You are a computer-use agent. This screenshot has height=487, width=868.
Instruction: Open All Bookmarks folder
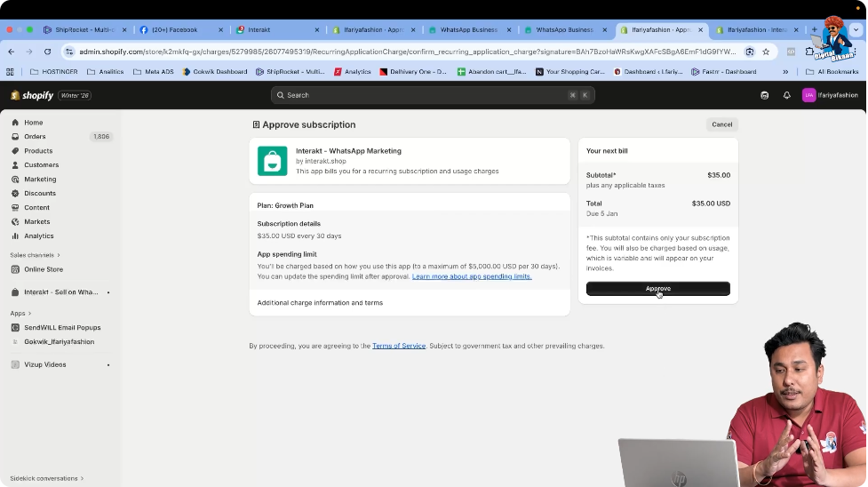pos(832,71)
